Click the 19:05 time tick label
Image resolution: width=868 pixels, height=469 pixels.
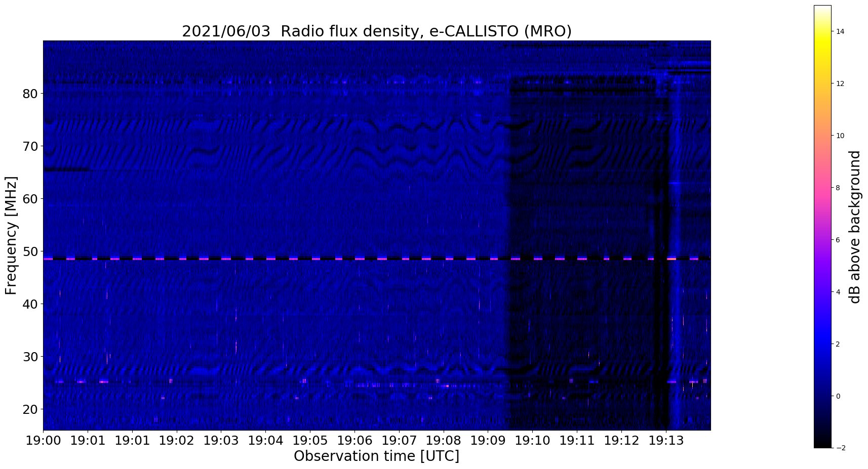(310, 440)
